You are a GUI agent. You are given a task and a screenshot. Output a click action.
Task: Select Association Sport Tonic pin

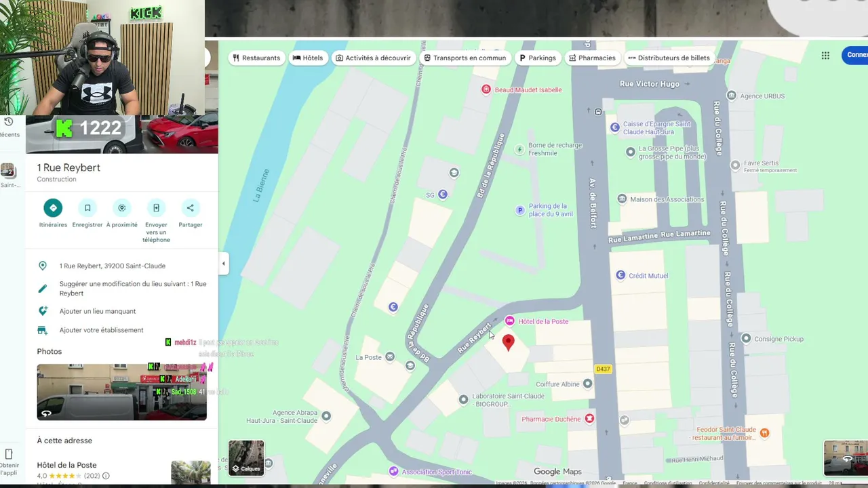tap(393, 471)
